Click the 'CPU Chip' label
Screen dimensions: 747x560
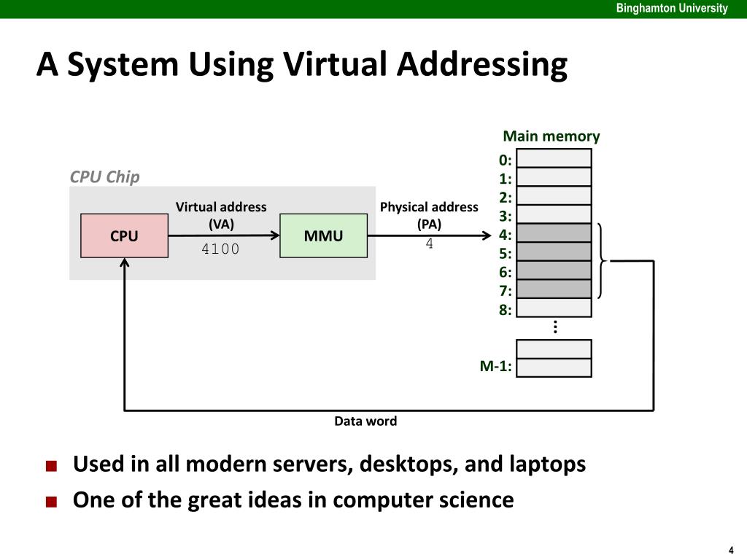point(104,176)
